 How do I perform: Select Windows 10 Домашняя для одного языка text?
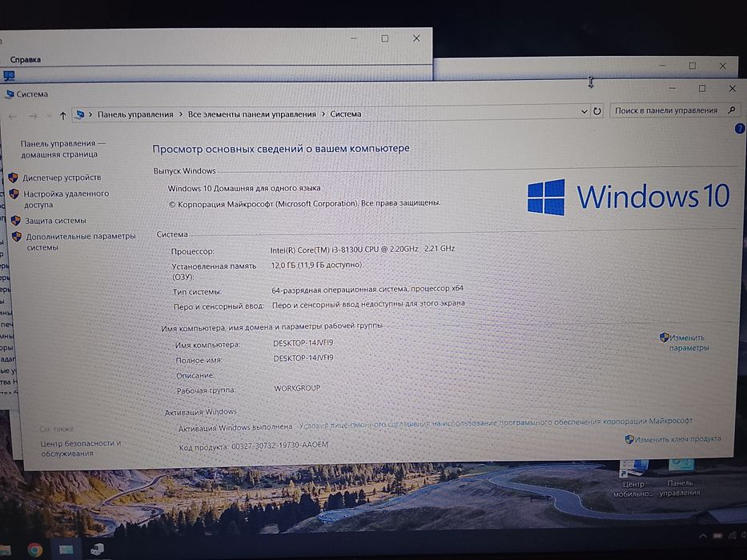tap(244, 188)
